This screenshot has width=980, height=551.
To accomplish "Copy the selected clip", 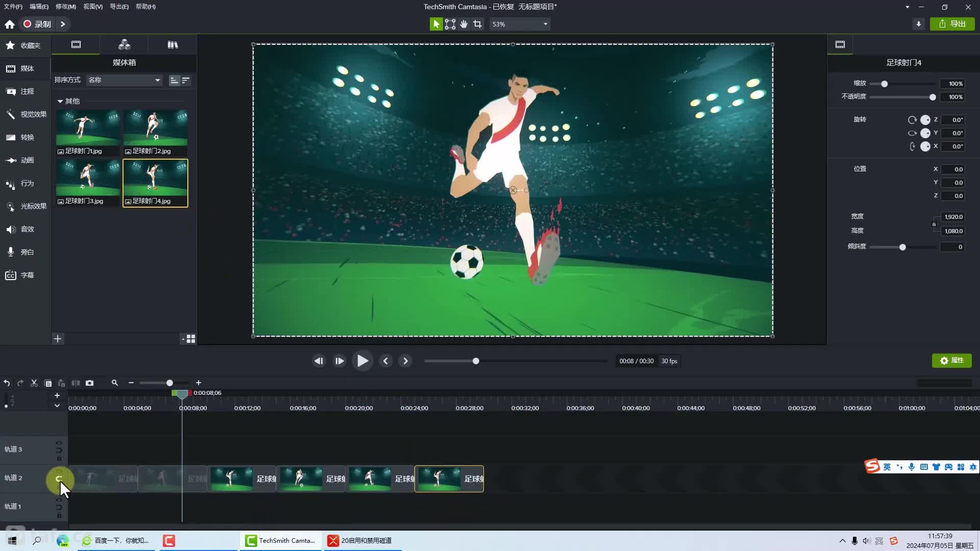I will (48, 383).
